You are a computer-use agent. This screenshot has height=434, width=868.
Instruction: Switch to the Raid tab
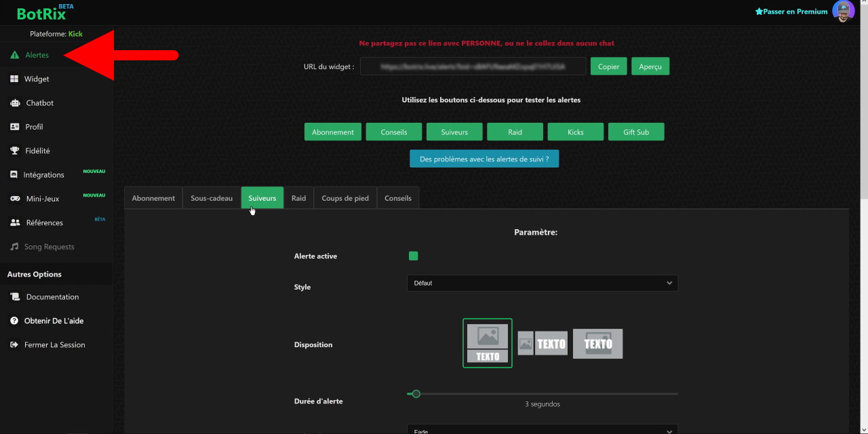pyautogui.click(x=299, y=198)
